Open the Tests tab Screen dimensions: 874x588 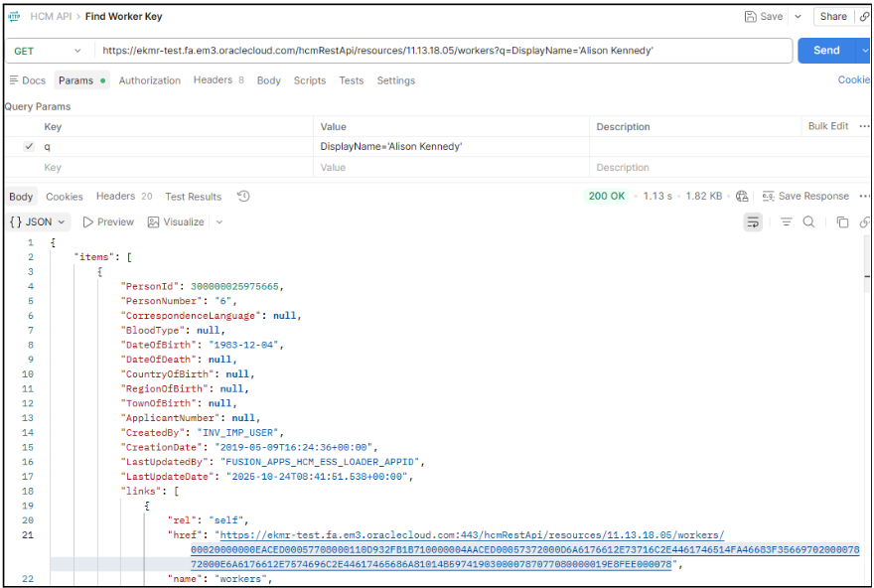click(x=352, y=80)
